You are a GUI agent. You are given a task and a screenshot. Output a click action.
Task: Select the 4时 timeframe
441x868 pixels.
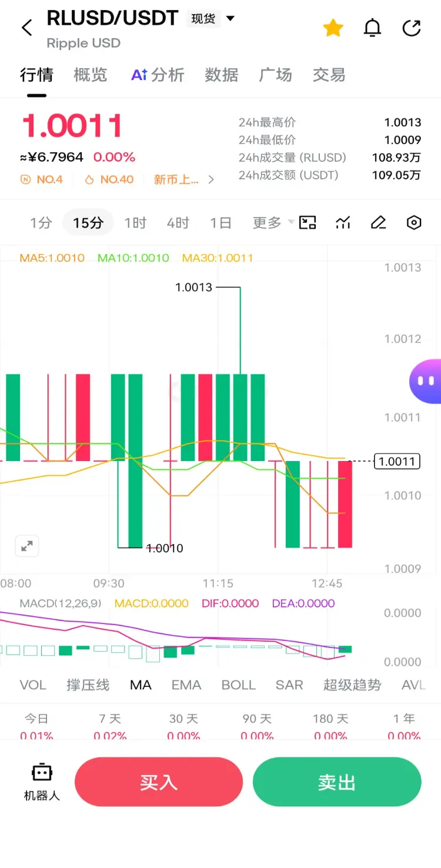[x=178, y=223]
